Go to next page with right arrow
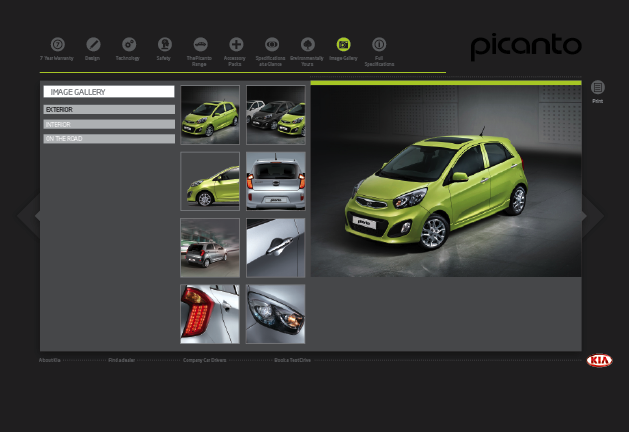Image resolution: width=629 pixels, height=432 pixels. click(x=593, y=215)
